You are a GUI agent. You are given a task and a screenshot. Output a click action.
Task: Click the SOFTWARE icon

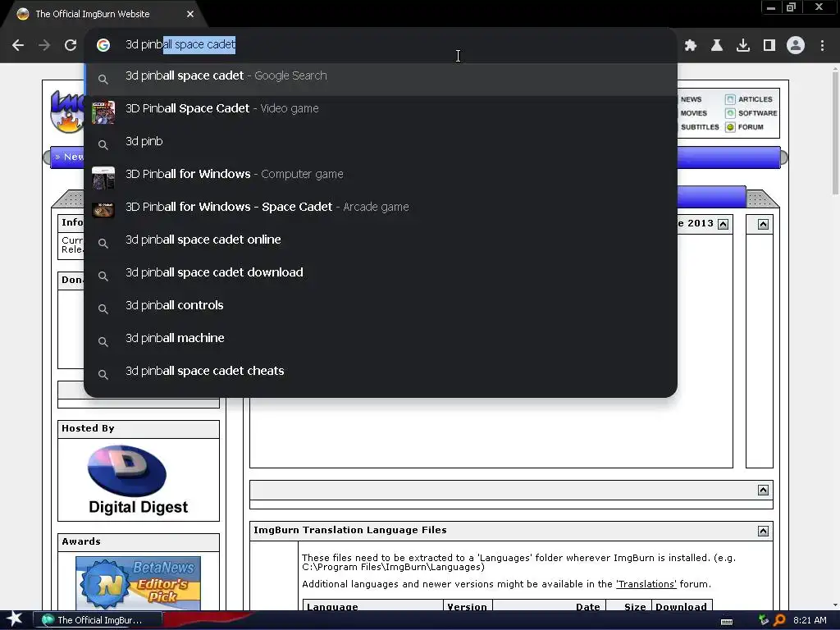coord(730,113)
